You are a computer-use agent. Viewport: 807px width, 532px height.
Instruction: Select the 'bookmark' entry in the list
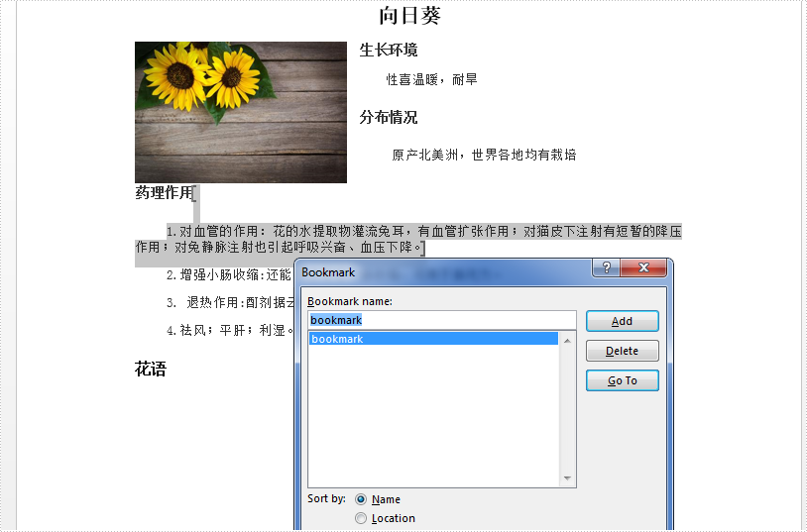coord(433,339)
